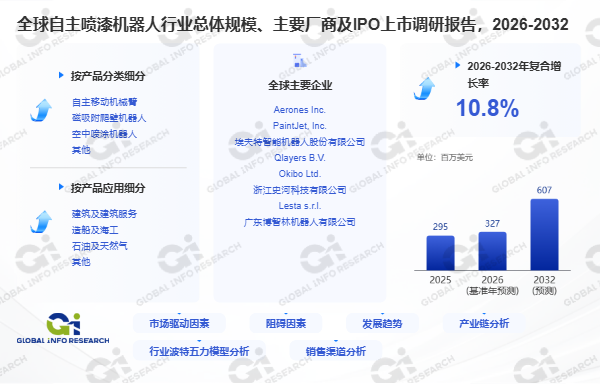The image size is (600, 384).
Task: Select 石油及天然气 in applications
Action: point(100,246)
